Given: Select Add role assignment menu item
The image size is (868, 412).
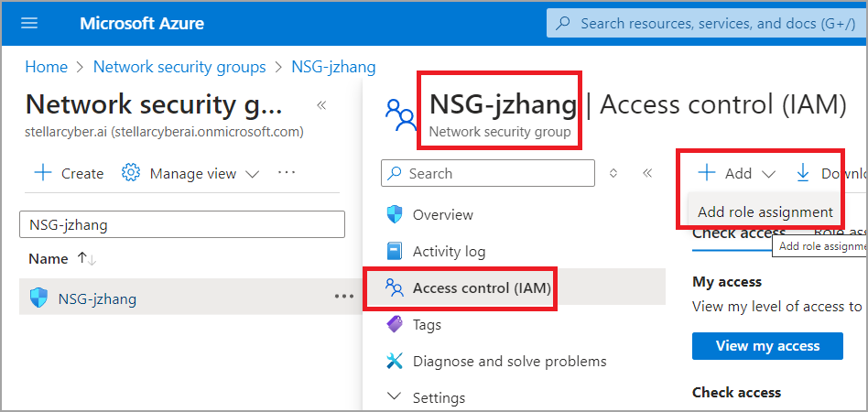Looking at the screenshot, I should [x=765, y=212].
